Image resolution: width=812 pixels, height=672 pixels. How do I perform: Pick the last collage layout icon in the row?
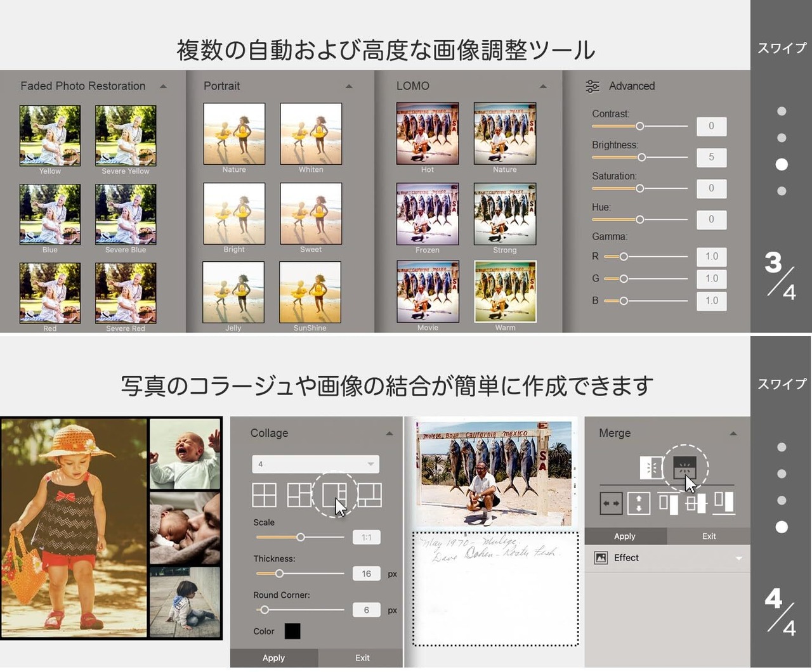tap(369, 494)
